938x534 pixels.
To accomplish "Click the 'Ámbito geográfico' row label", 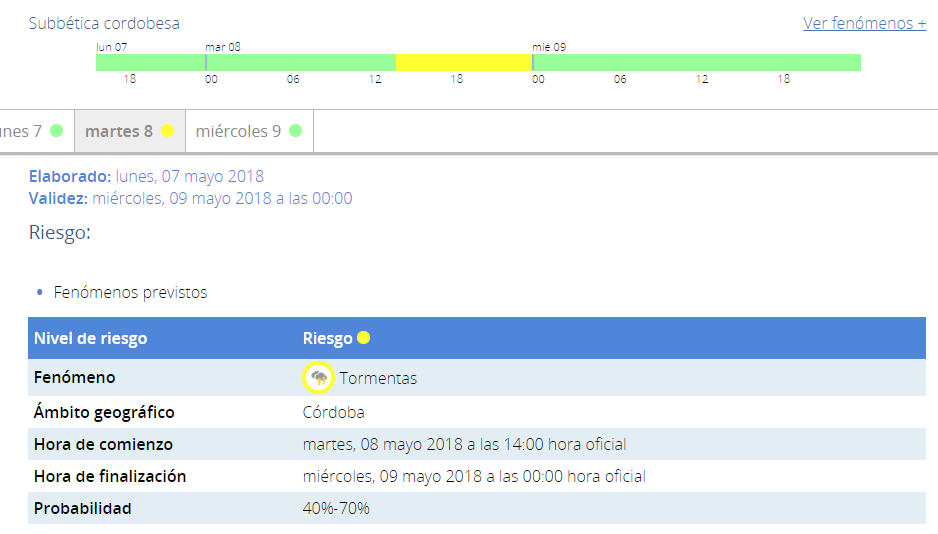I will 104,412.
